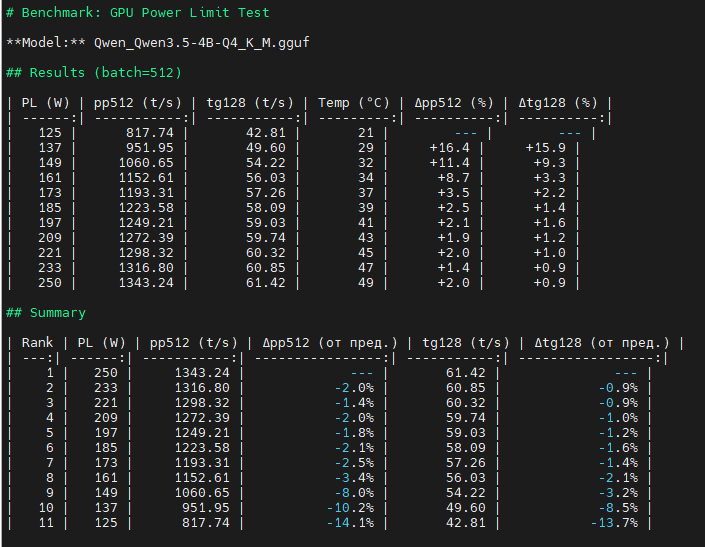Click the tg128 value 61.42 in Results table

266,283
